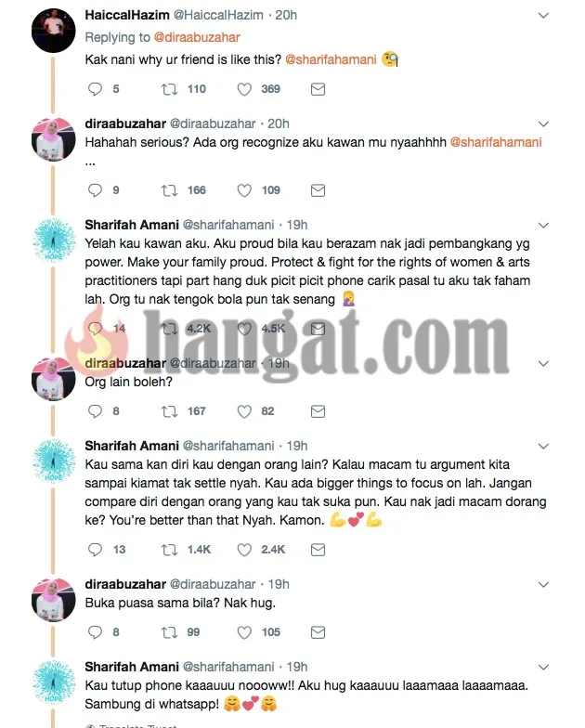Image resolution: width=585 pixels, height=728 pixels.
Task: Reply to the 'Org lain boleh?' tweet
Action: pyautogui.click(x=95, y=410)
